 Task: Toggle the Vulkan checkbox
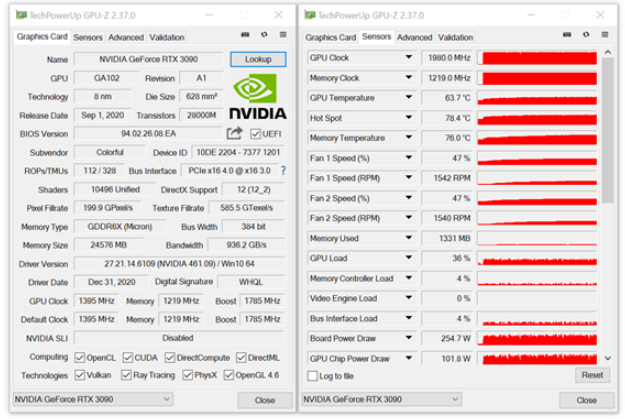(80, 375)
